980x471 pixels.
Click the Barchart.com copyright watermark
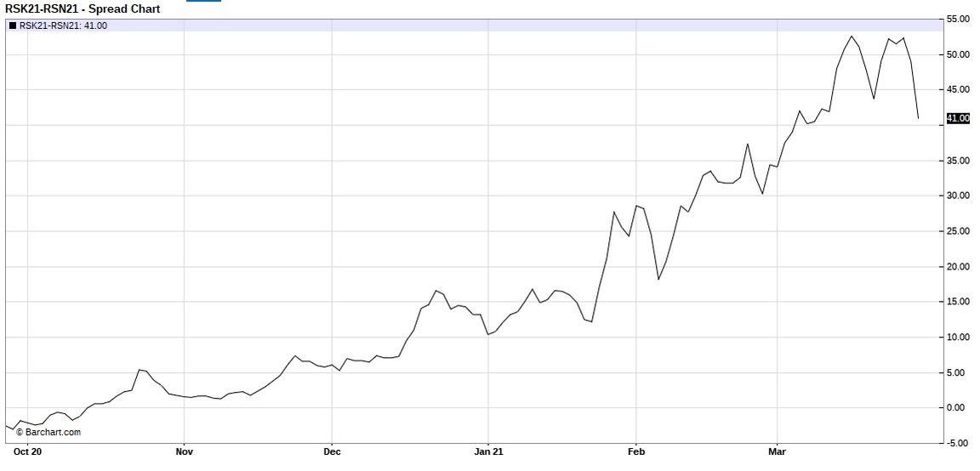pyautogui.click(x=48, y=432)
